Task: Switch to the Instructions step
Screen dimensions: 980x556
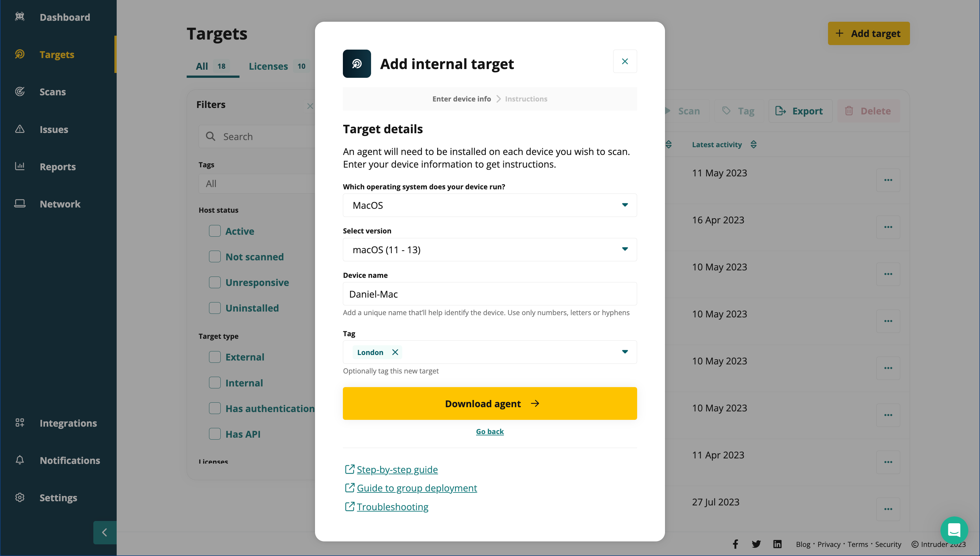Action: click(x=526, y=99)
